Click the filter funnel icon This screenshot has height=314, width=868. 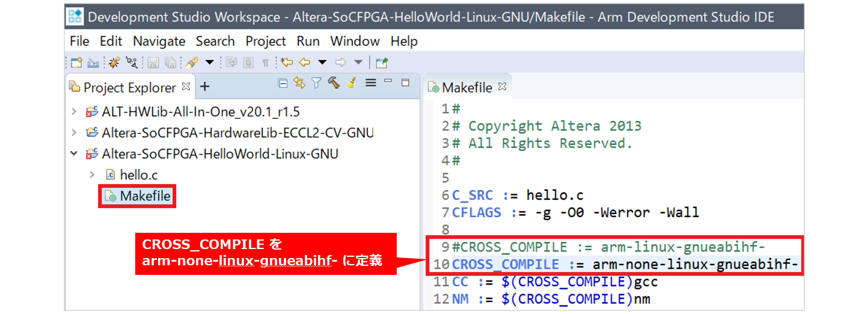coord(316,83)
